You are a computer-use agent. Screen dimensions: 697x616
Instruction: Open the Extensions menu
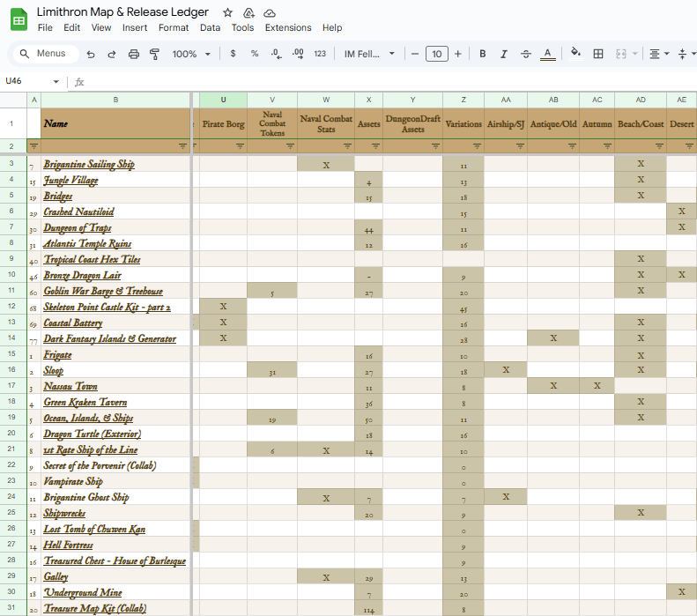pos(288,27)
